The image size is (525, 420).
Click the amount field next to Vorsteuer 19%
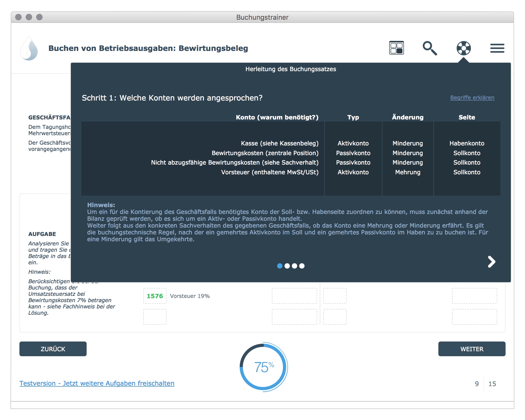pos(294,296)
